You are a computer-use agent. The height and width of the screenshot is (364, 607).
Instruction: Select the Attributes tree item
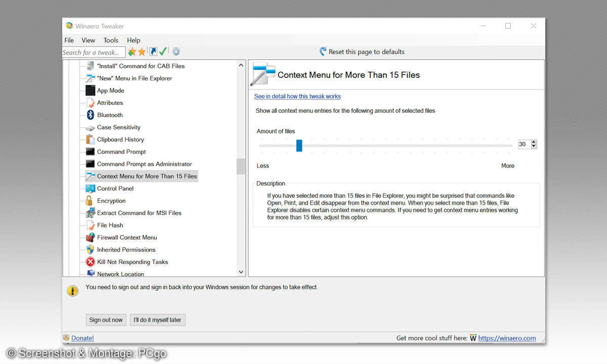(110, 103)
